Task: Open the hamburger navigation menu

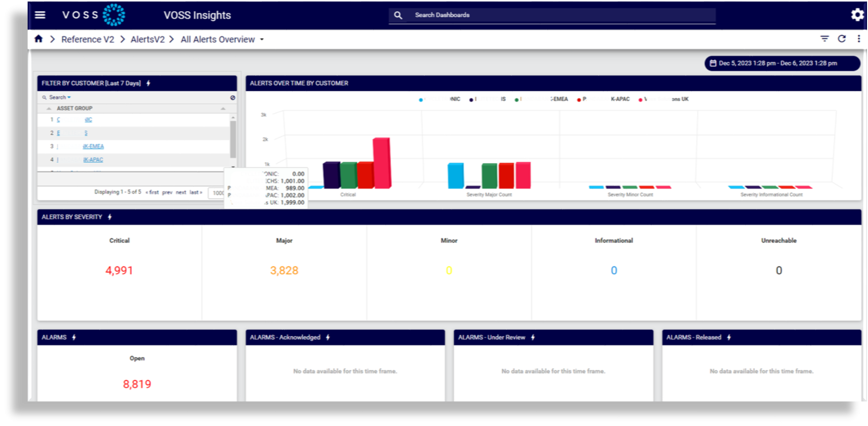Action: (x=40, y=15)
